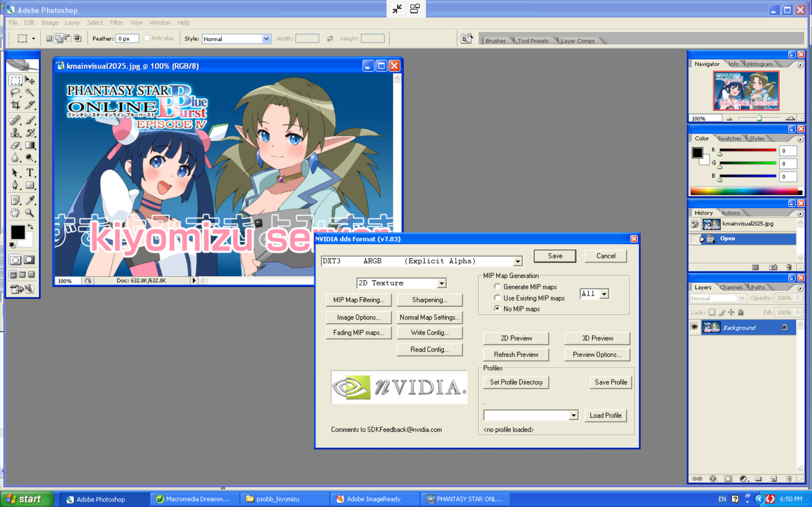Select the Dodge tool
This screenshot has height=507, width=812.
point(30,158)
